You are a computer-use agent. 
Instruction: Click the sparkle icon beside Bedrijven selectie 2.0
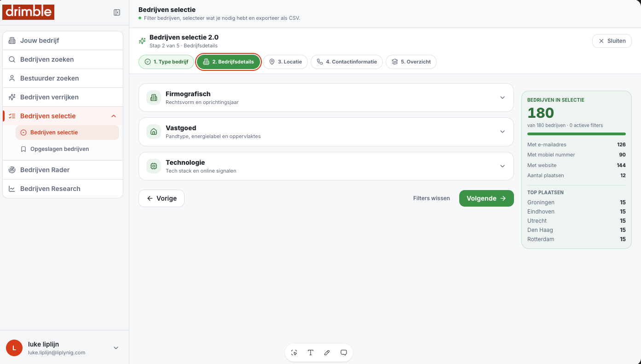point(142,41)
